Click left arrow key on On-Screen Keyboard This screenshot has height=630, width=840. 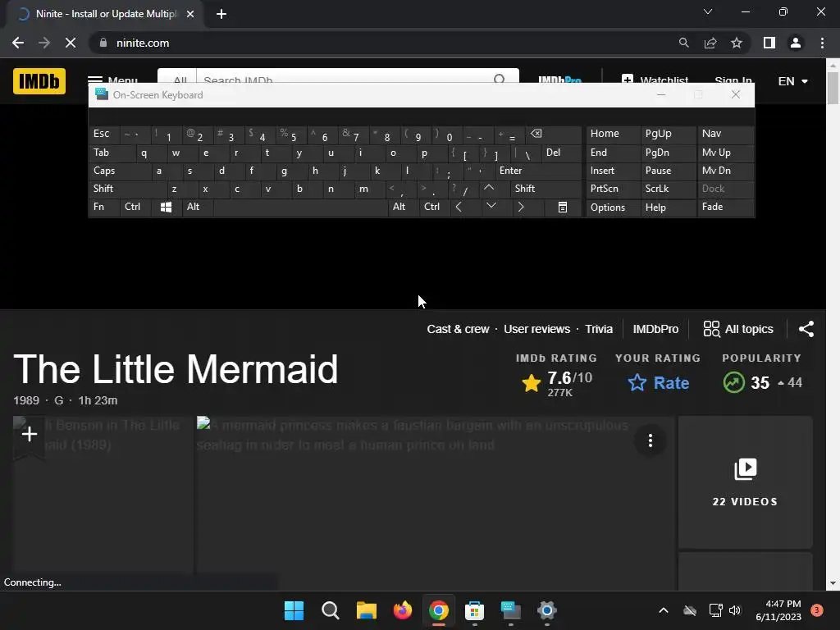[x=459, y=207]
